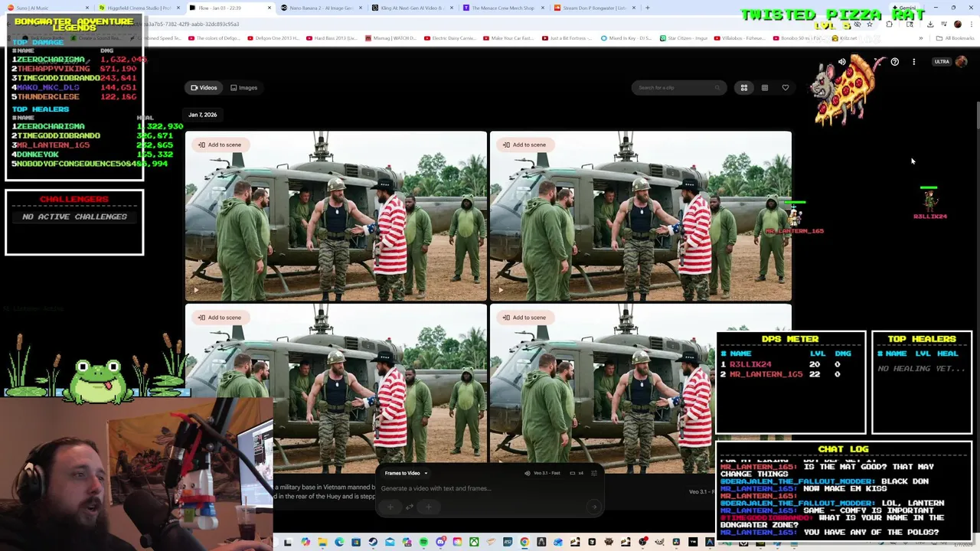Open the Hard Bass 2013 bookmark

(x=332, y=37)
